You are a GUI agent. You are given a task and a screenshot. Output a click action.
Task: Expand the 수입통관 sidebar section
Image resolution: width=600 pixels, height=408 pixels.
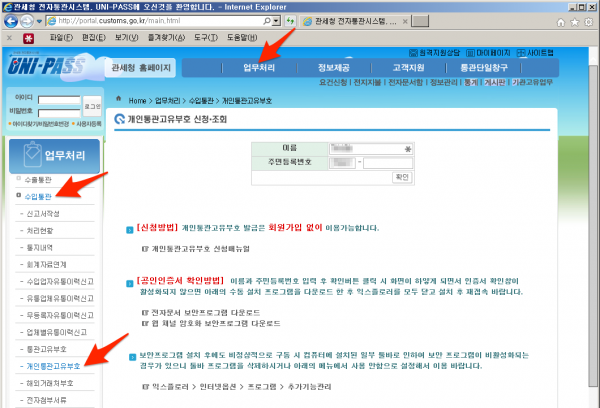point(37,196)
